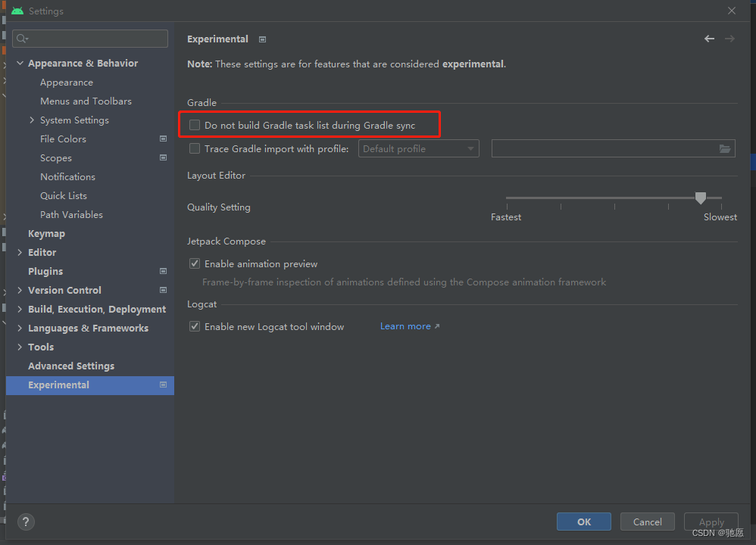Click the project icon beside Plugins

click(164, 271)
